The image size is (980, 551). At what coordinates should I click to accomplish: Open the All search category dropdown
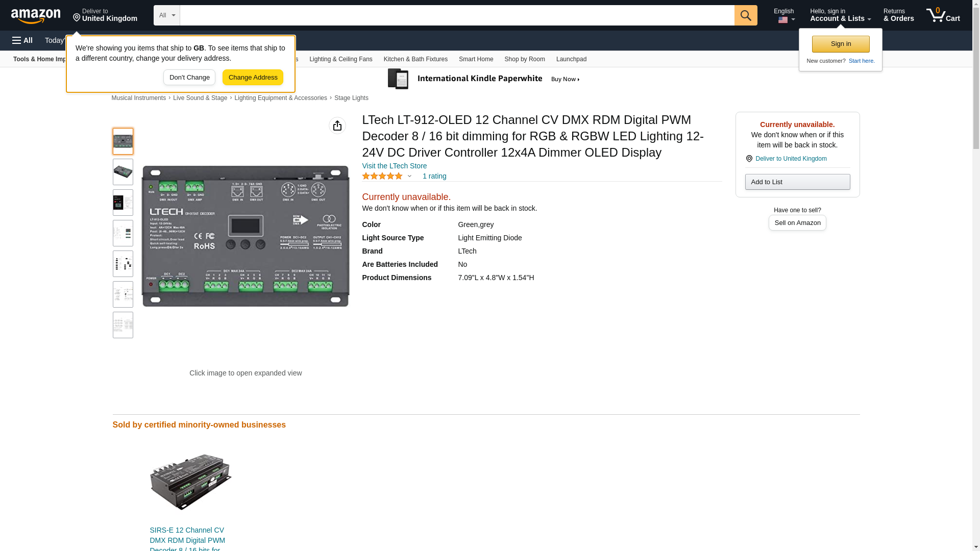(166, 15)
